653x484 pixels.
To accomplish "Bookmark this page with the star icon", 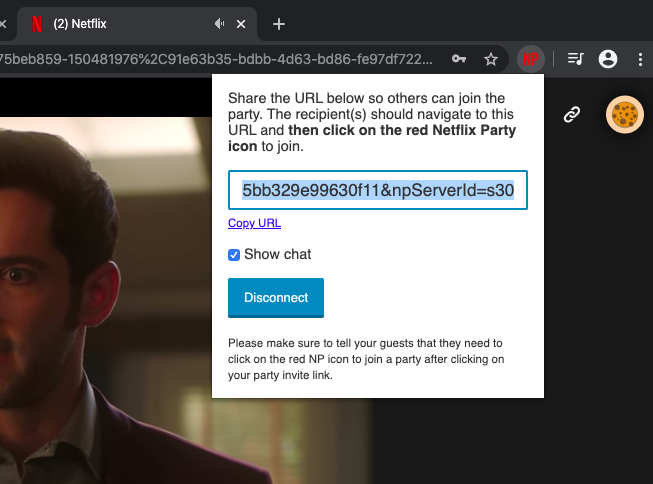I will tap(491, 59).
